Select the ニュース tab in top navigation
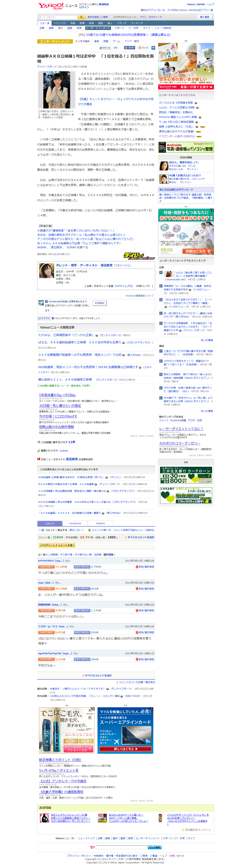251x868 pixels. pos(44,23)
